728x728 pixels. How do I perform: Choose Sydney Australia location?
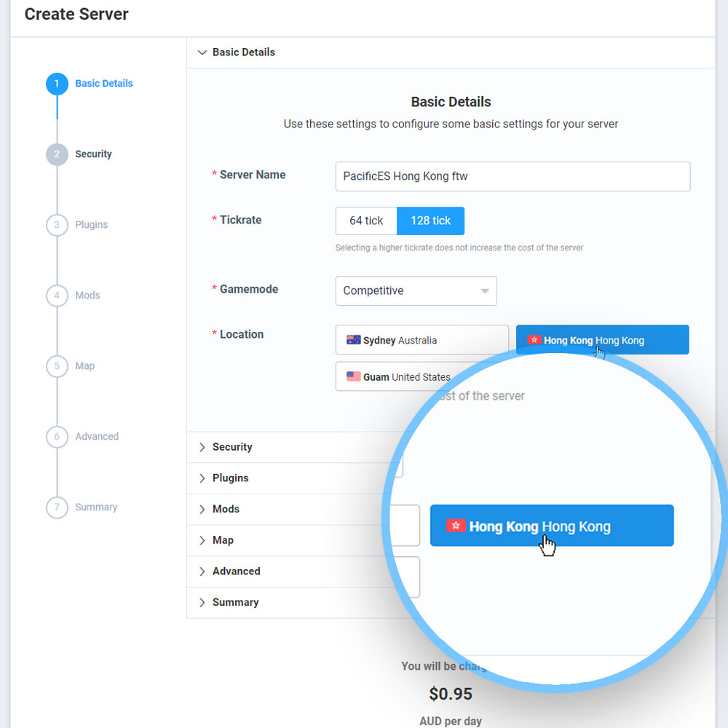[422, 340]
